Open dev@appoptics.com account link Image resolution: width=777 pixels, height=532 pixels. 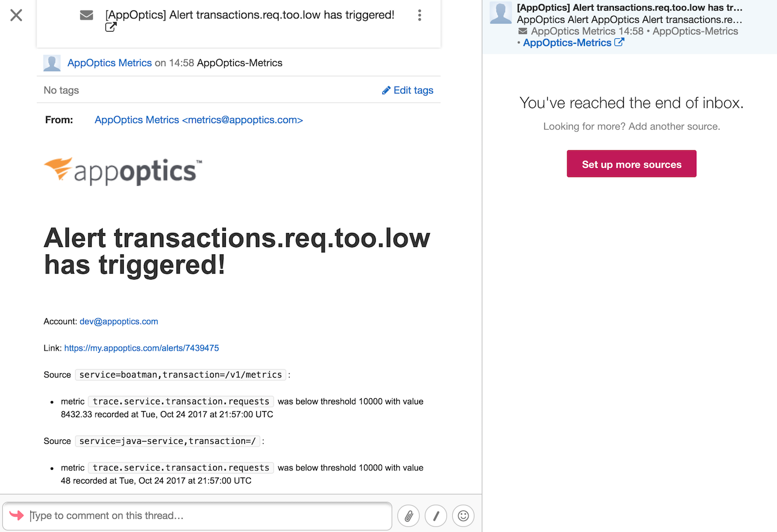pyautogui.click(x=119, y=322)
